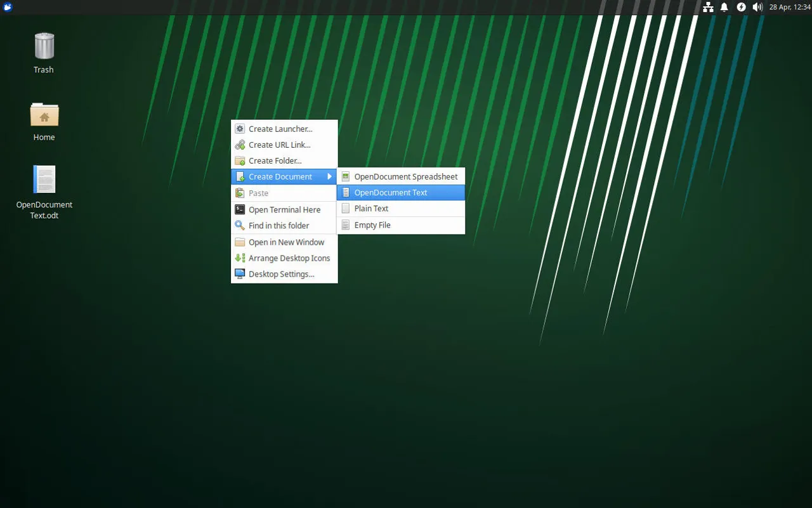Image resolution: width=812 pixels, height=508 pixels.
Task: Open the Whisker applications menu icon
Action: pyautogui.click(x=8, y=7)
